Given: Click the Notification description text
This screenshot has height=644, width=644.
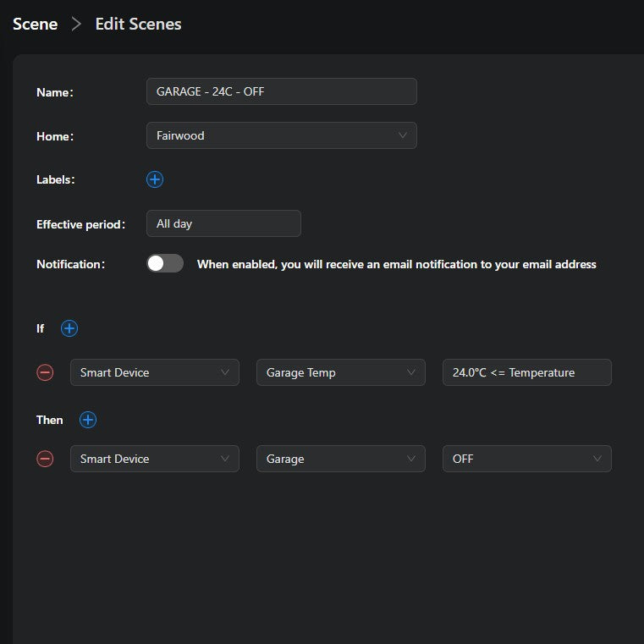Looking at the screenshot, I should coord(396,264).
